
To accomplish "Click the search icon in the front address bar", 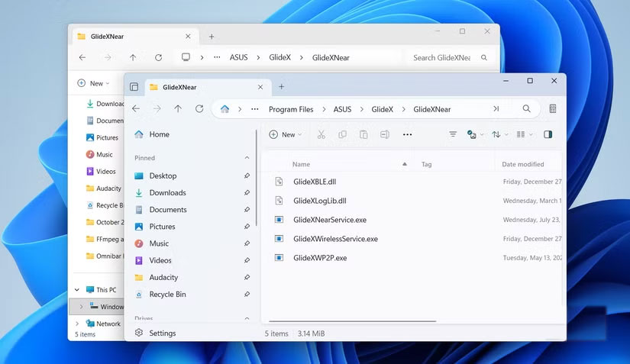I will click(526, 109).
